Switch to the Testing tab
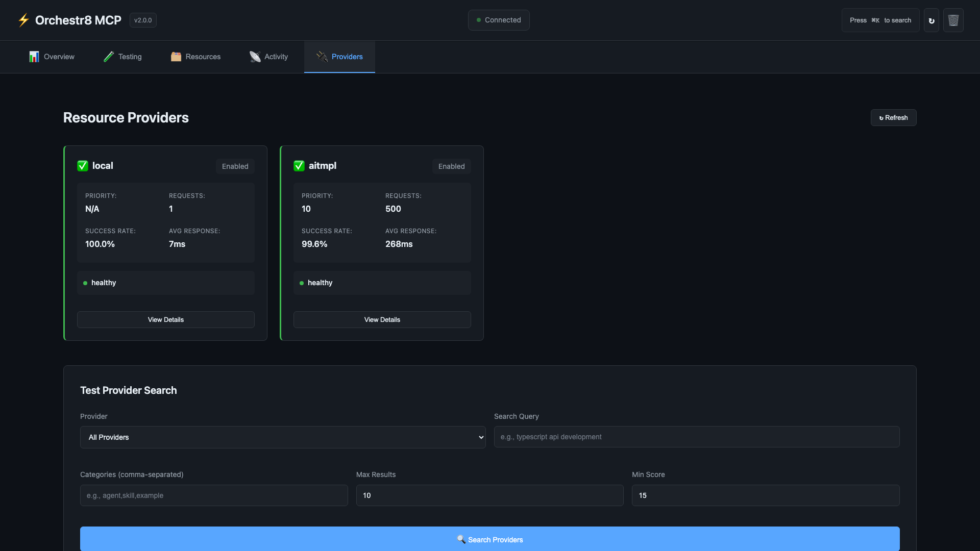The image size is (980, 551). click(x=122, y=57)
